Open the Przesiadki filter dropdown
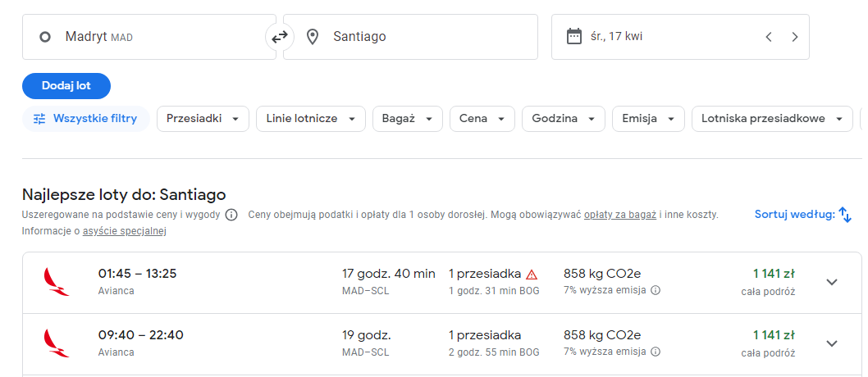The height and width of the screenshot is (377, 868). [x=203, y=119]
